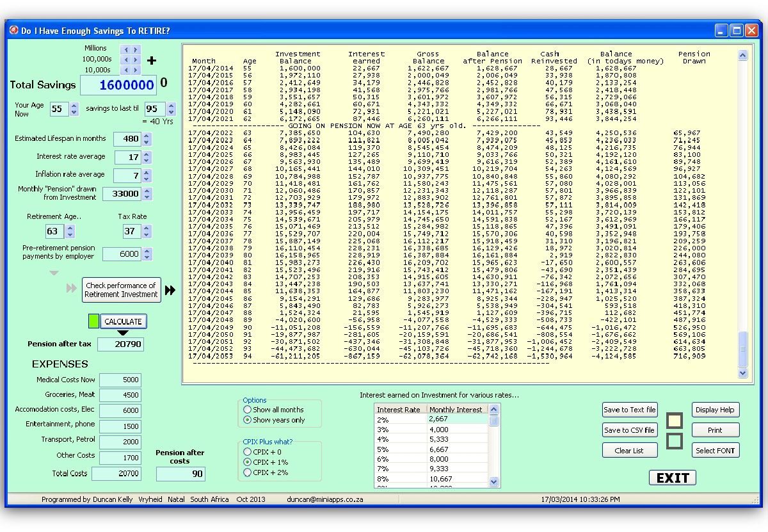Click Save to Text file
Viewport: 768px width, 532px height.
click(630, 410)
